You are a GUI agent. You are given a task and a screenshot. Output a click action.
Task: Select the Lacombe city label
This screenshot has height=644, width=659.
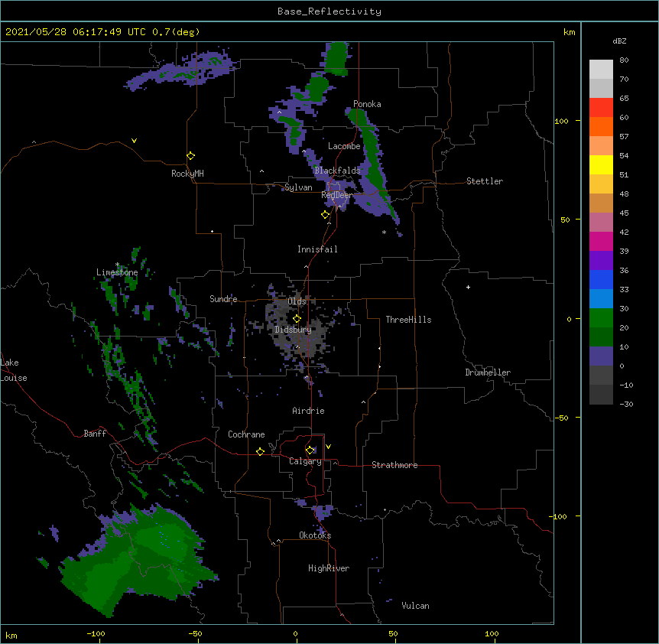coord(344,146)
